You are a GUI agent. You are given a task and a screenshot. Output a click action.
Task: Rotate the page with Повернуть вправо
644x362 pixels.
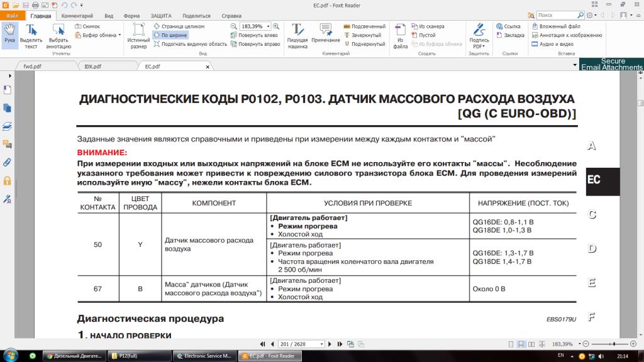(x=255, y=44)
